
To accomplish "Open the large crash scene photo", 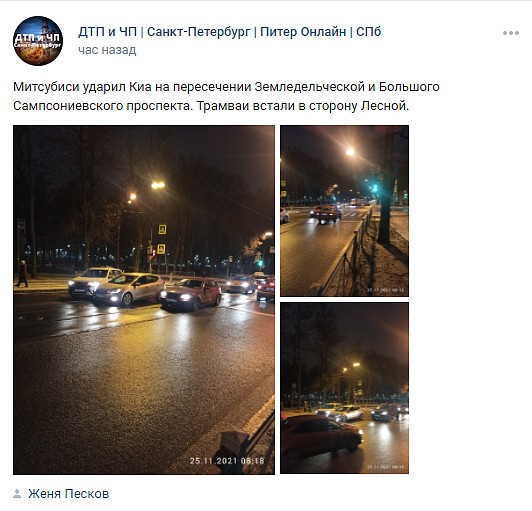I will [144, 300].
